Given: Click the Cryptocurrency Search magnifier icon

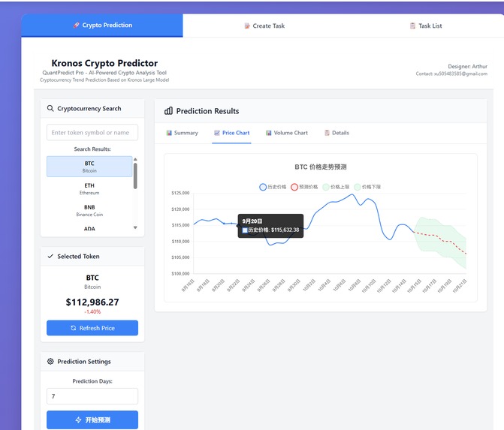Looking at the screenshot, I should pyautogui.click(x=50, y=108).
